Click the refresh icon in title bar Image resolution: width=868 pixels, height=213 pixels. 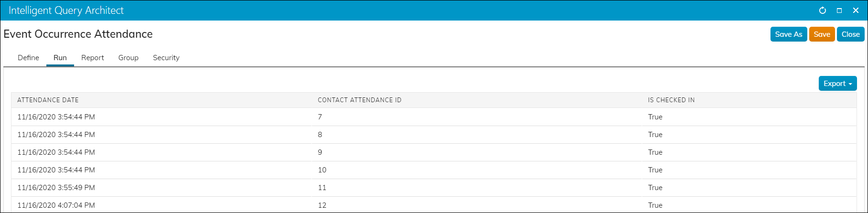822,11
